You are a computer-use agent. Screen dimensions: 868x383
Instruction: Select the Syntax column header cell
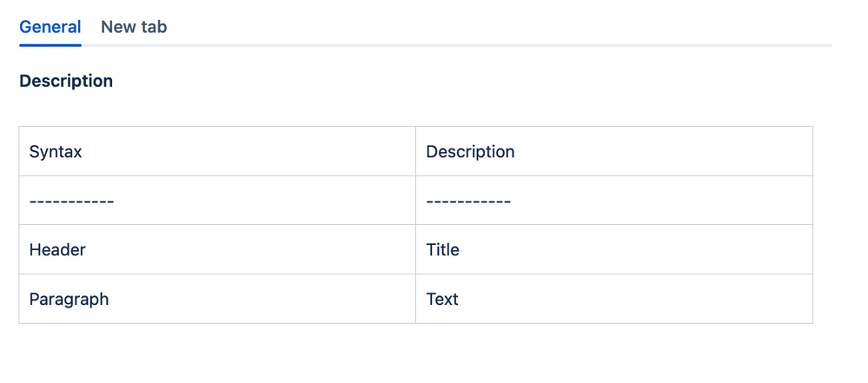point(56,152)
